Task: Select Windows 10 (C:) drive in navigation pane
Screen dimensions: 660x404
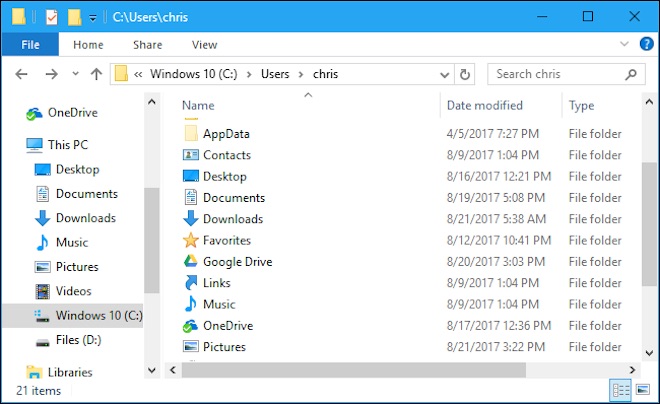Action: click(72, 316)
